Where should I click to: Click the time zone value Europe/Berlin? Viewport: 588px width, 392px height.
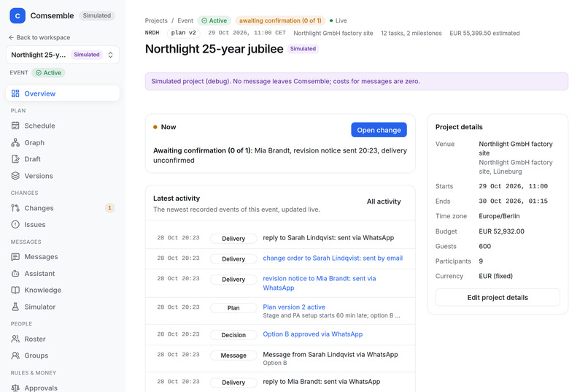pos(499,216)
